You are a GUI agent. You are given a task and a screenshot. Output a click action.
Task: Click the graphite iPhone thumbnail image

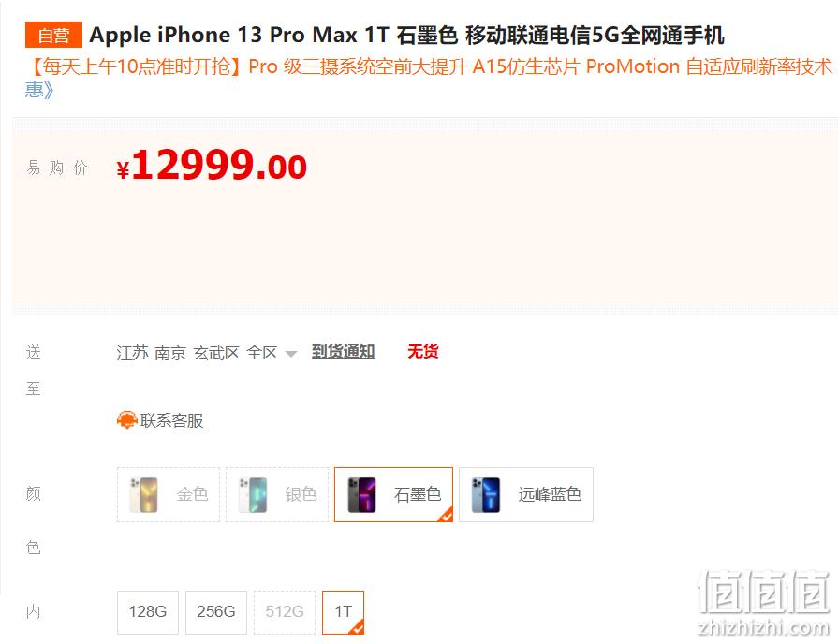[x=361, y=495]
